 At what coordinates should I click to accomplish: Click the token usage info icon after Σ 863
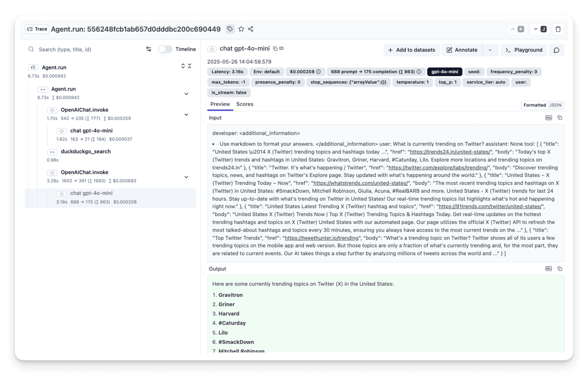[x=418, y=72]
